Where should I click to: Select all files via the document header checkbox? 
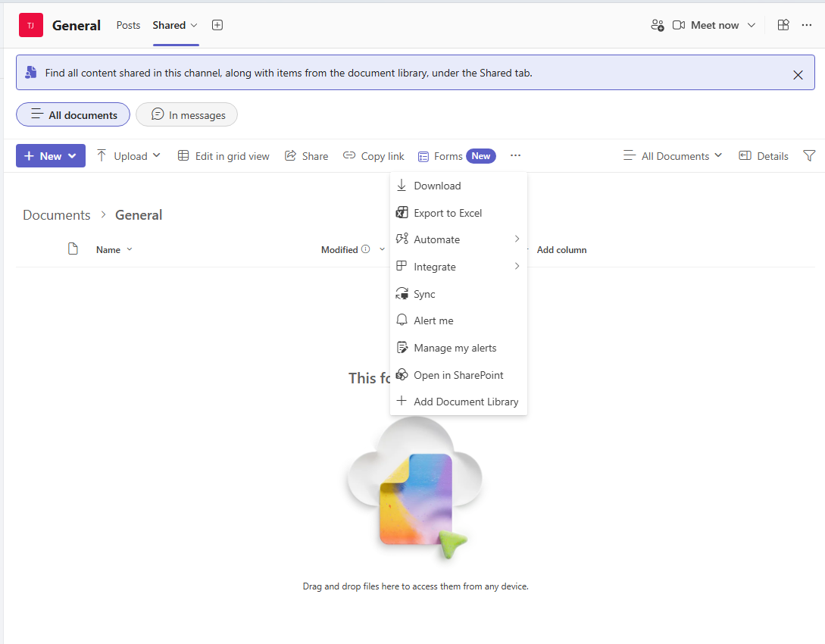click(73, 249)
